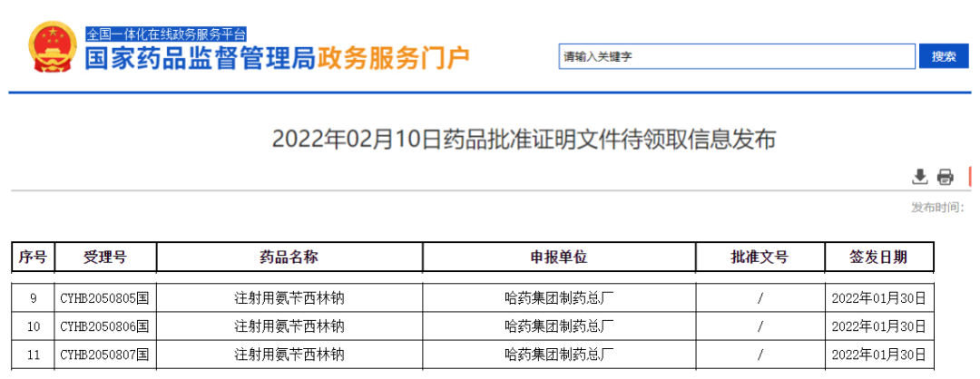Select 注射用氨苄西林钠 in row 9
This screenshot has height=379, width=980.
[x=289, y=298]
